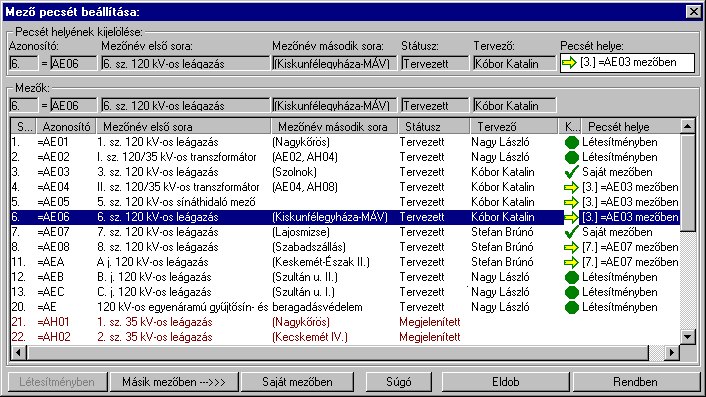Click the Saját mezőben button
The width and height of the screenshot is (706, 397).
tap(297, 382)
